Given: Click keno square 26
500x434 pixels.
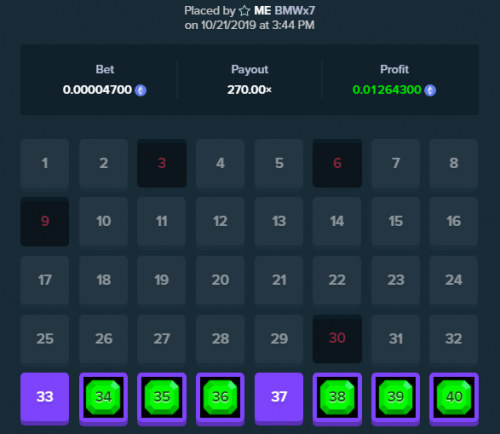Looking at the screenshot, I should tap(103, 339).
